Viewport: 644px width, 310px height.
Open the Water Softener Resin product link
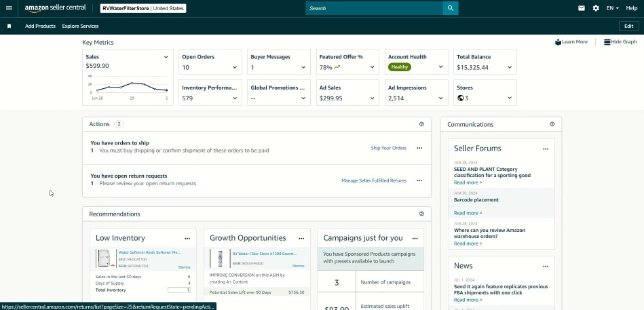click(x=149, y=252)
